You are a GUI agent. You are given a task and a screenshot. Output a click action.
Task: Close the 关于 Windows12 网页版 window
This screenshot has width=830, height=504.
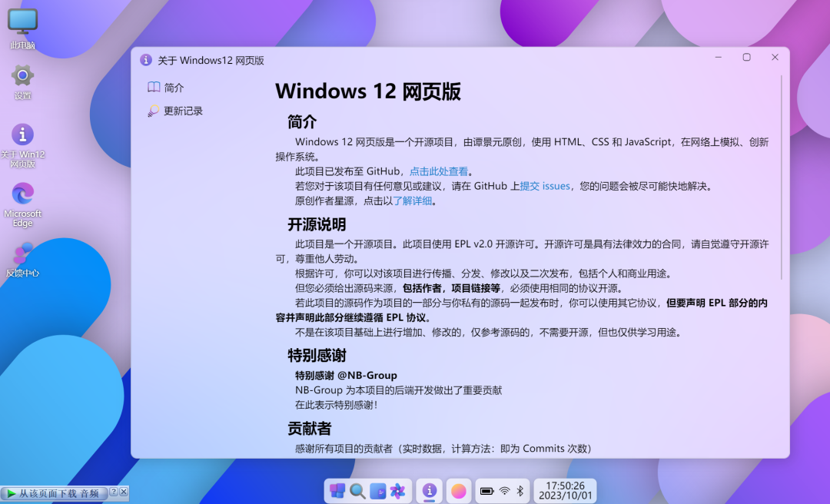click(x=775, y=57)
